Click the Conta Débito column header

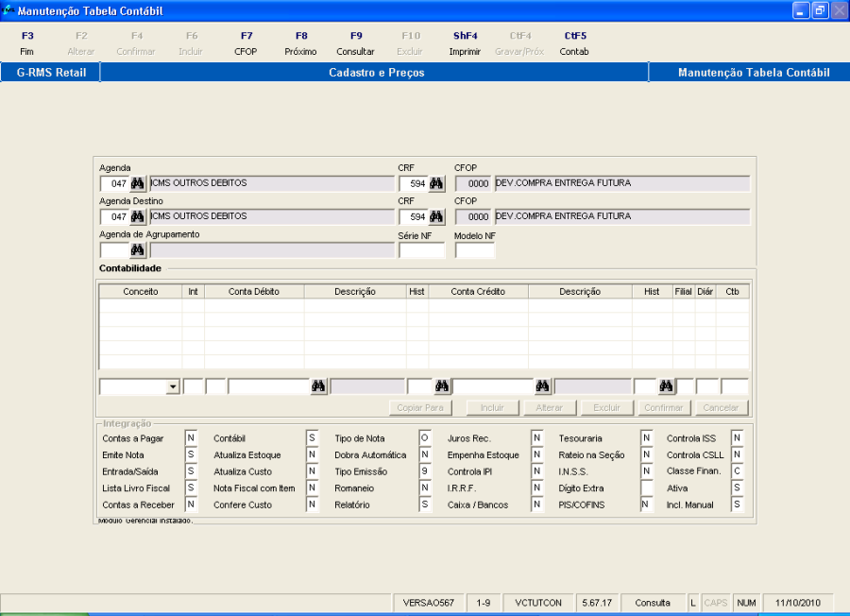click(x=254, y=292)
